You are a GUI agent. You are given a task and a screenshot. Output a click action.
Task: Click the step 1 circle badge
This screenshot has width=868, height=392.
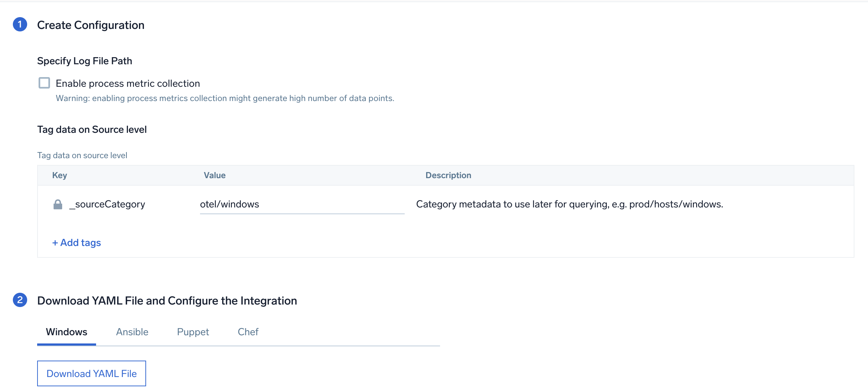click(x=20, y=25)
